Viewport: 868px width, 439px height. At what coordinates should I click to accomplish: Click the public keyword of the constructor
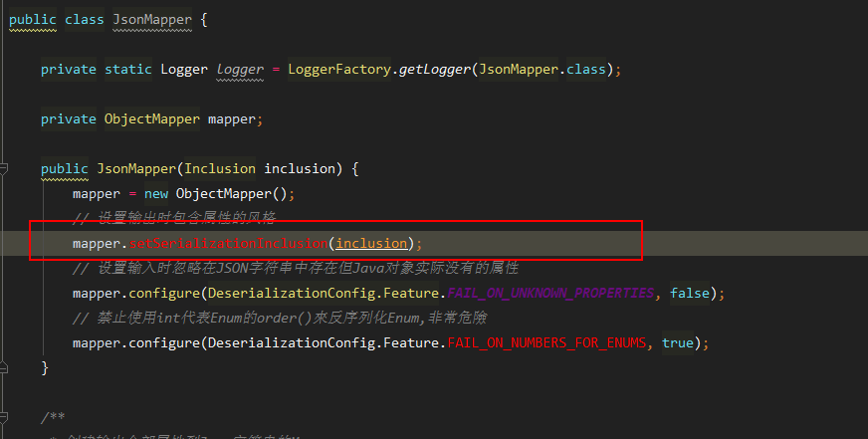pyautogui.click(x=65, y=169)
